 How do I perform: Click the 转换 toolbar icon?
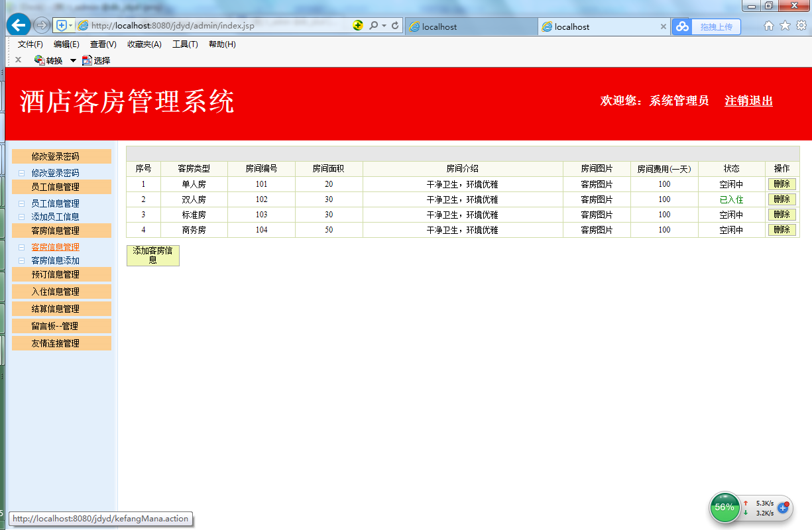[40, 60]
